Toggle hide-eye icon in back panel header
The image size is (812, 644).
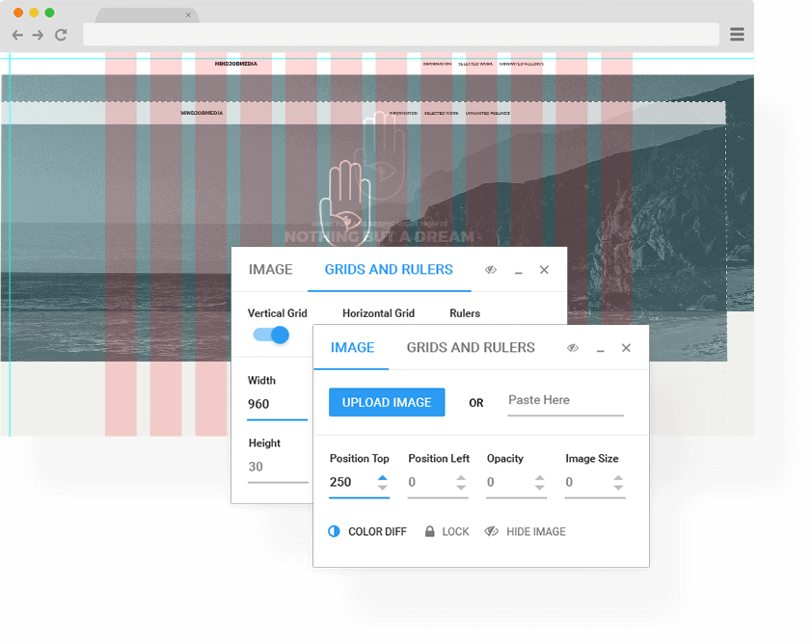click(491, 270)
